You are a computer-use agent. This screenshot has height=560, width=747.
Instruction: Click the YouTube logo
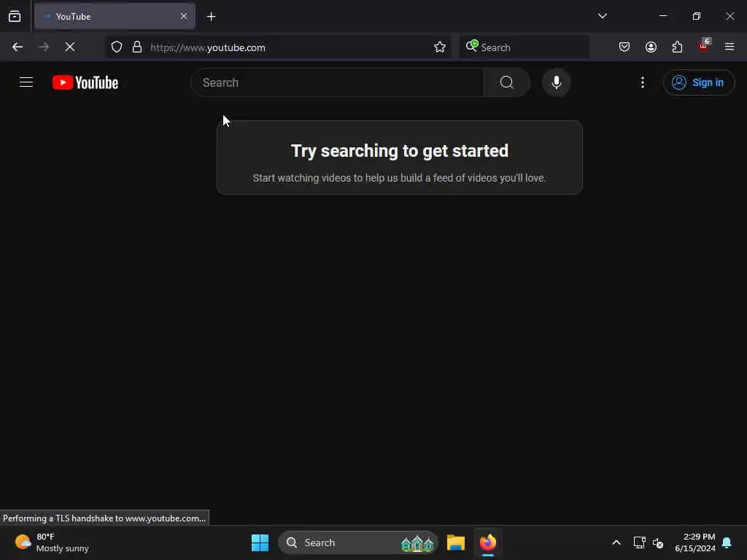point(85,82)
